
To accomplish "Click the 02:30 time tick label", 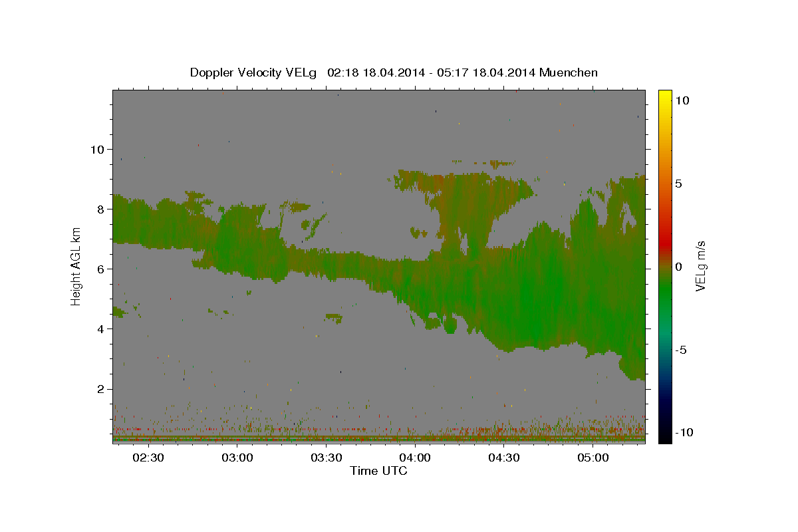I will pyautogui.click(x=148, y=458).
